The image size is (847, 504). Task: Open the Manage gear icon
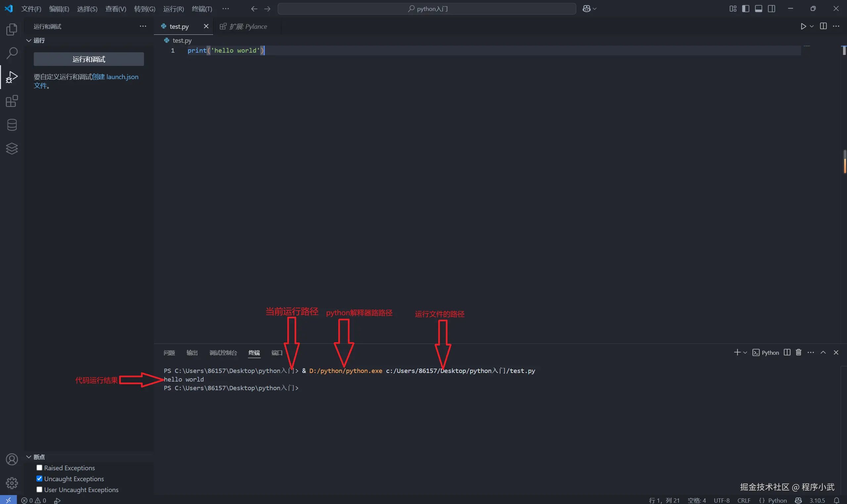(x=12, y=483)
